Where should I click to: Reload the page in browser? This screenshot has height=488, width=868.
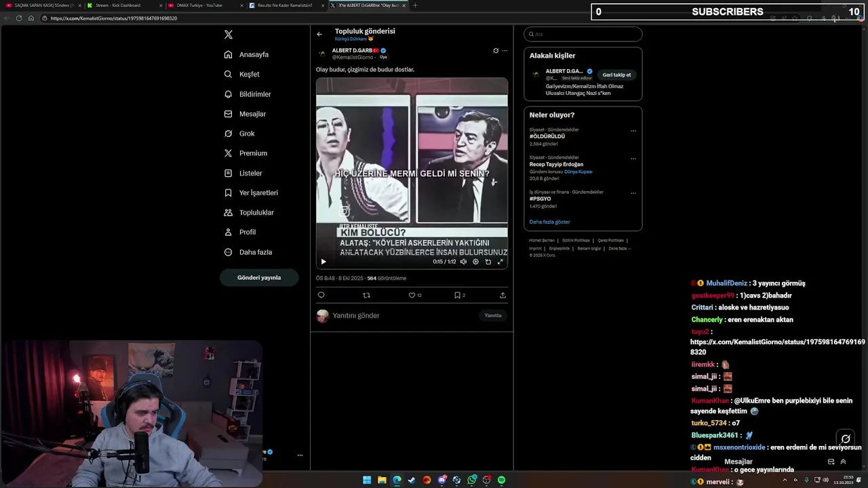[x=19, y=18]
